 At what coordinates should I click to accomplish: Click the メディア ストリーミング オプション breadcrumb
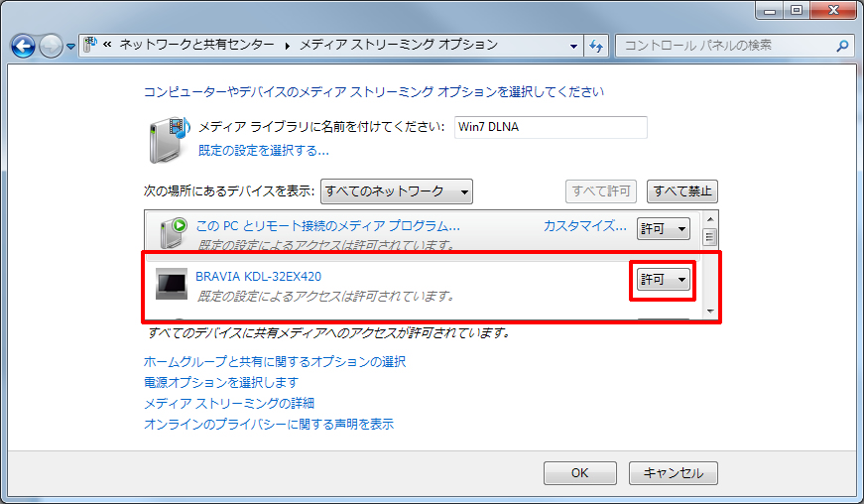click(399, 45)
